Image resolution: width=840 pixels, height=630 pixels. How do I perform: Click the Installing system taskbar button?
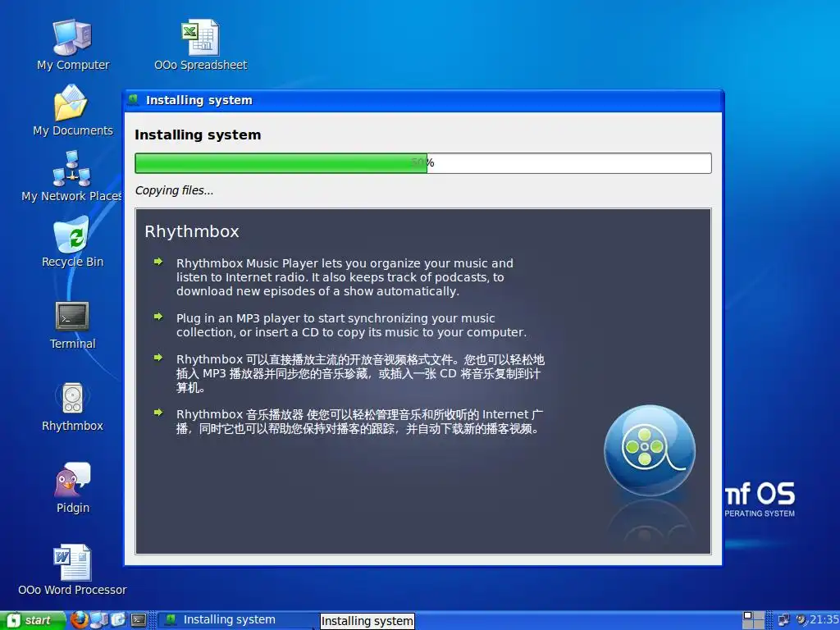239,620
